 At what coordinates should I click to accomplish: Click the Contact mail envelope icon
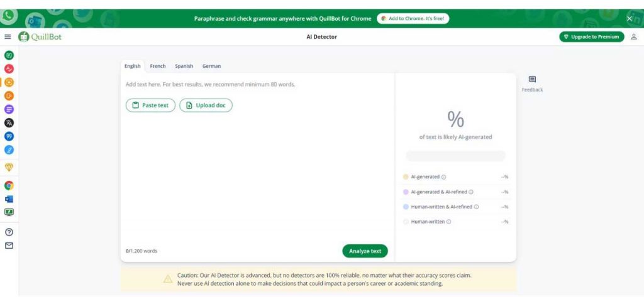pos(9,246)
